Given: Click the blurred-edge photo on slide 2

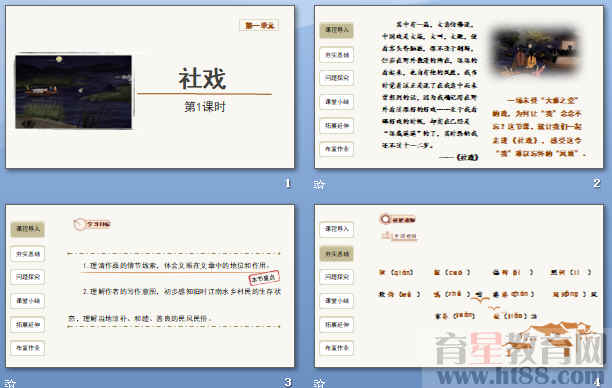Looking at the screenshot, I should pos(536,53).
